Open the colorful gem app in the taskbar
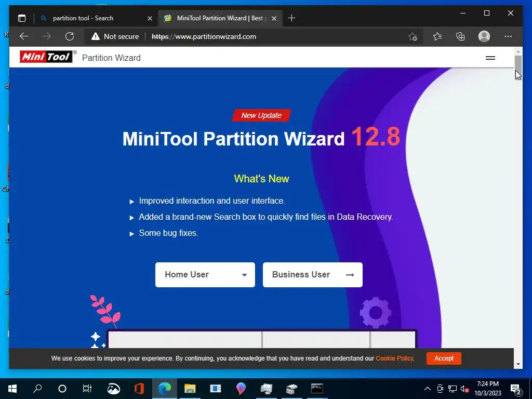Viewport: 532px width, 399px height. click(x=241, y=389)
